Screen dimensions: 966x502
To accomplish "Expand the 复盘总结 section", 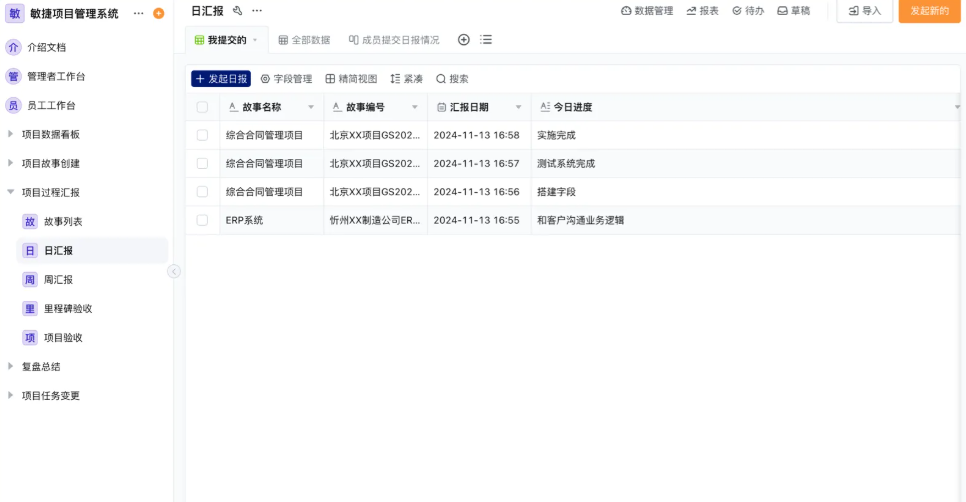I will 11,366.
